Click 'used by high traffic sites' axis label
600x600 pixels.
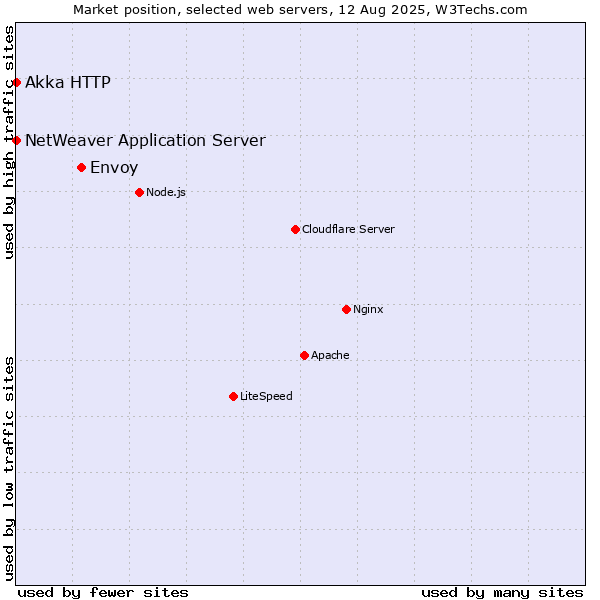coord(9,142)
